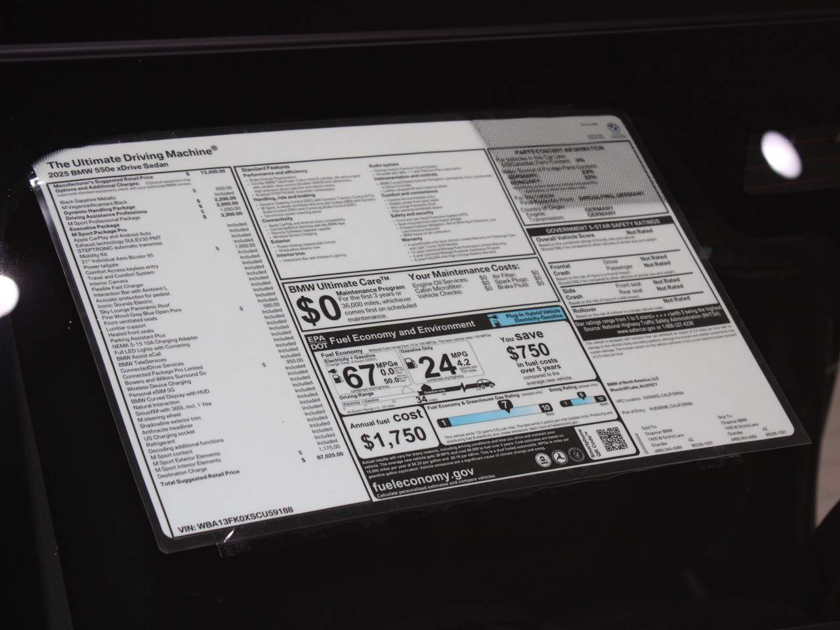Select 'Dynamic Handling Package' line
840x630 pixels.
pyautogui.click(x=99, y=210)
